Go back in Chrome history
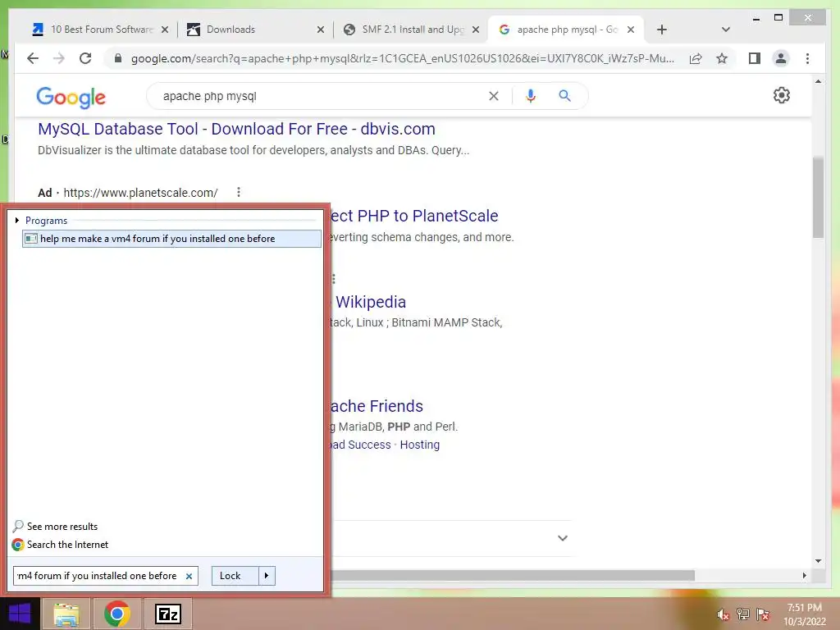Viewport: 840px width, 630px height. 33,58
